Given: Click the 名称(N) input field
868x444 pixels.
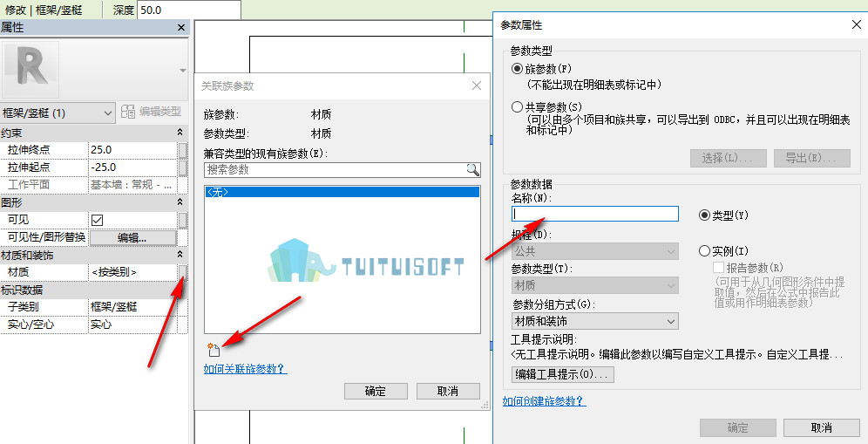Looking at the screenshot, I should [x=595, y=214].
